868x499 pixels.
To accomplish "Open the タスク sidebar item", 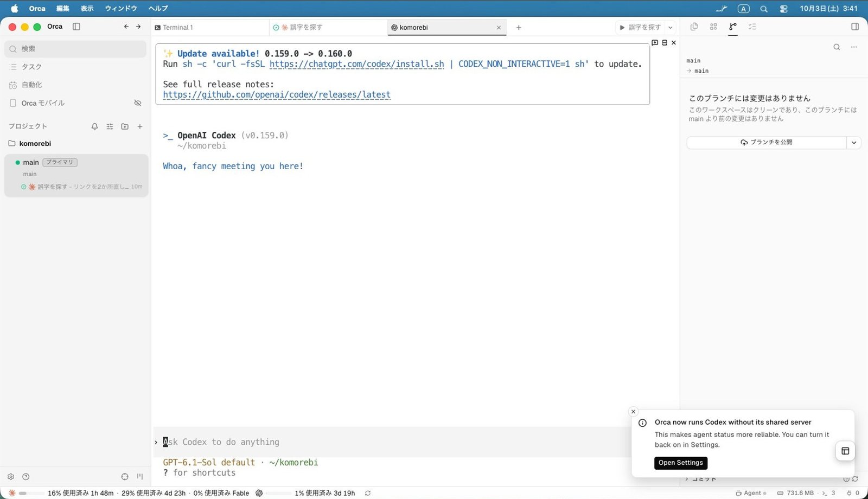I will [x=75, y=67].
